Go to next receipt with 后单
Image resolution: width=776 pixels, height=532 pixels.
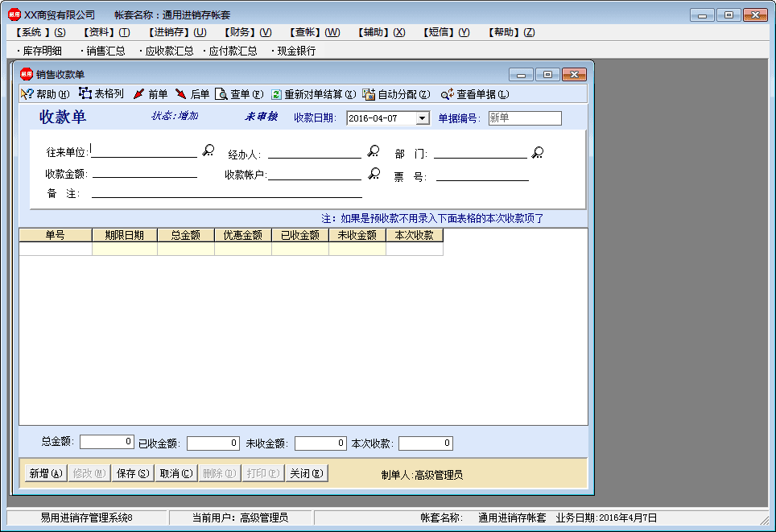pos(181,94)
